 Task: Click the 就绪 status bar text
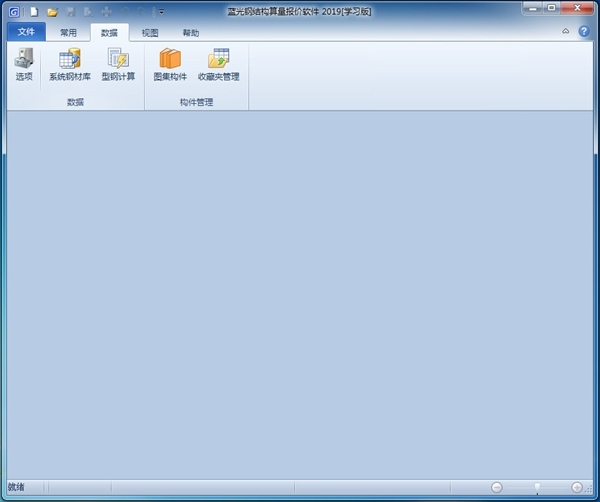(x=16, y=487)
